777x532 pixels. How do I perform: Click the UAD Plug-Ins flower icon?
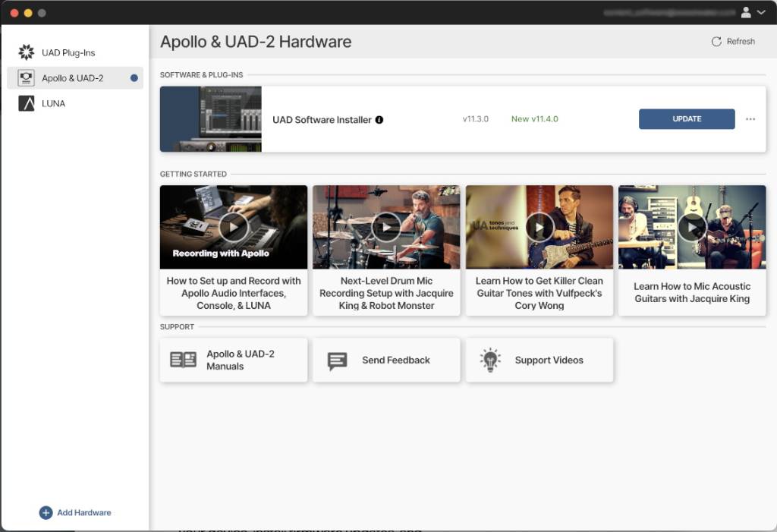[x=27, y=52]
